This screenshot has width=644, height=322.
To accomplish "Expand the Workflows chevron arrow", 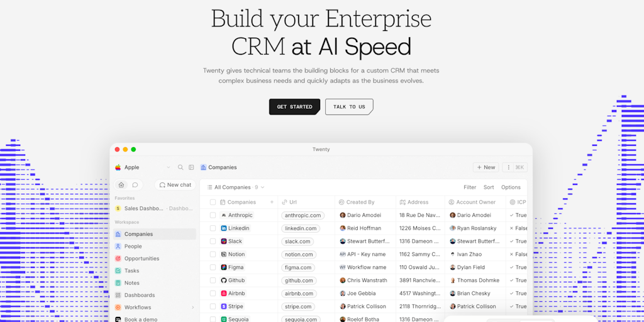I will [x=192, y=307].
